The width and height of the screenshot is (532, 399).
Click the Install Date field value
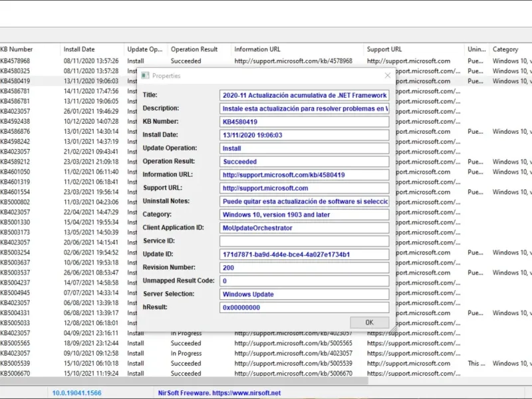(x=304, y=135)
